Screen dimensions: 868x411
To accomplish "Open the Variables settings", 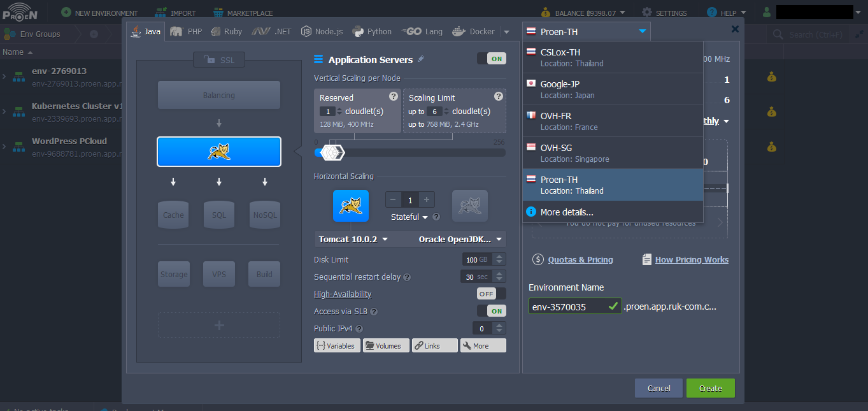I will (x=337, y=345).
